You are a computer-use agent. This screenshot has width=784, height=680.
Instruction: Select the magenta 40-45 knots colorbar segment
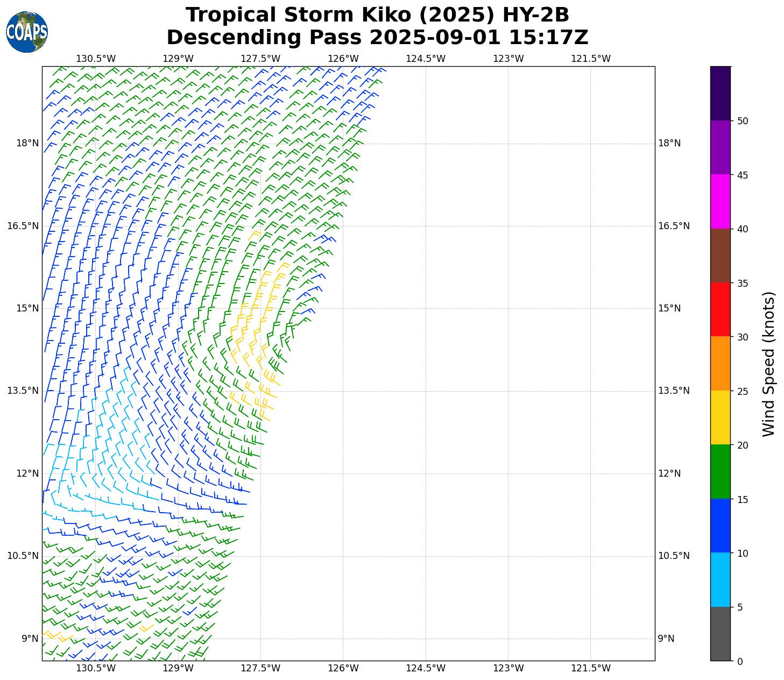point(720,201)
